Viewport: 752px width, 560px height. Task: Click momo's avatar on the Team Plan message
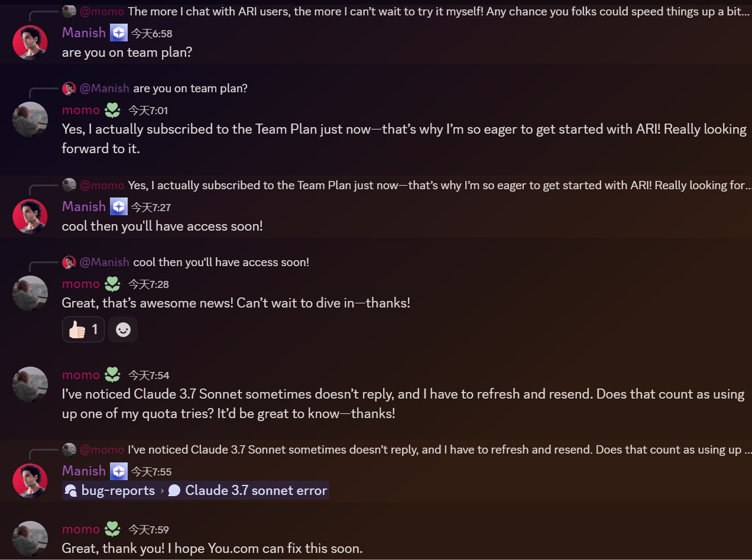pos(30,119)
